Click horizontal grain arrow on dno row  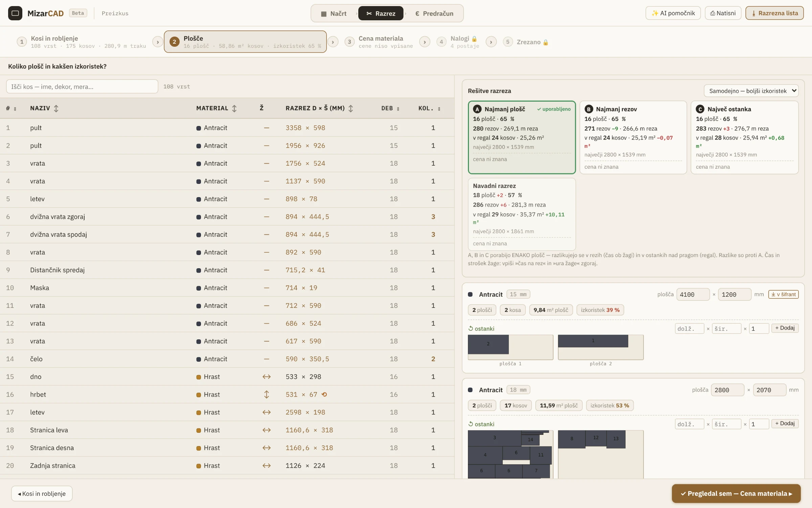(267, 377)
